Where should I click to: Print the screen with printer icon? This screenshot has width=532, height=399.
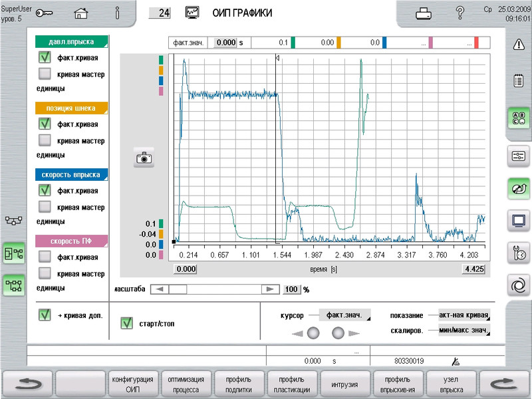point(424,13)
